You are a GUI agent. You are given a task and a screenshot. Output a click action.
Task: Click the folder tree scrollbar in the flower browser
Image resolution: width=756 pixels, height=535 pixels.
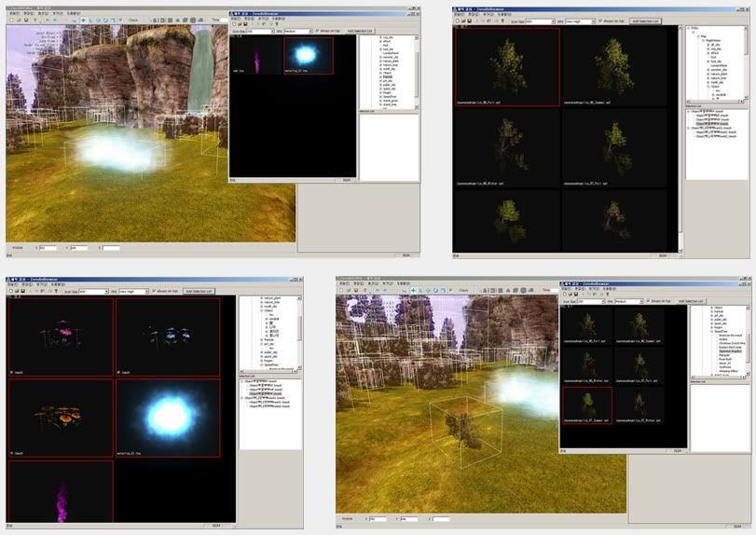coord(299,333)
